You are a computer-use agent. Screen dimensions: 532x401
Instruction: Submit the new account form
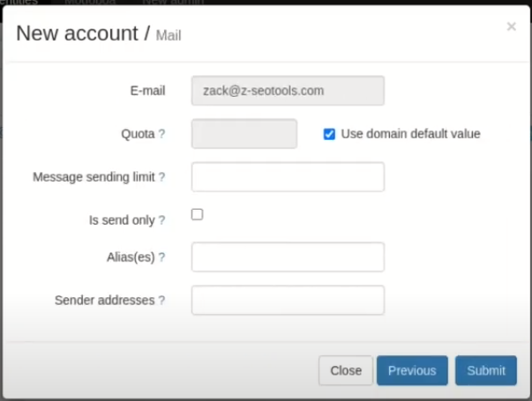pos(486,370)
